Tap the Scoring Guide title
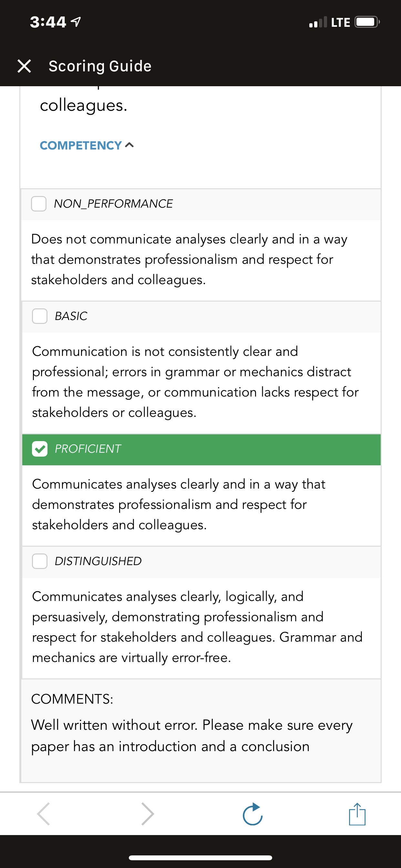Viewport: 401px width, 868px height. (x=100, y=66)
